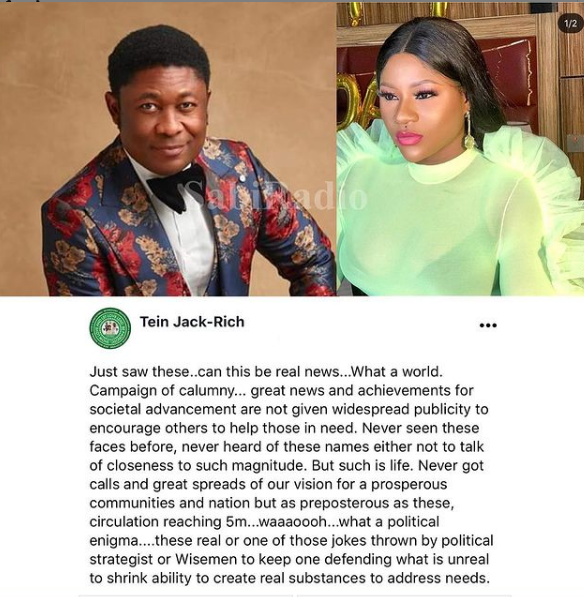584x597 pixels.
Task: Click the SabiRadio watermark text
Action: 277,195
